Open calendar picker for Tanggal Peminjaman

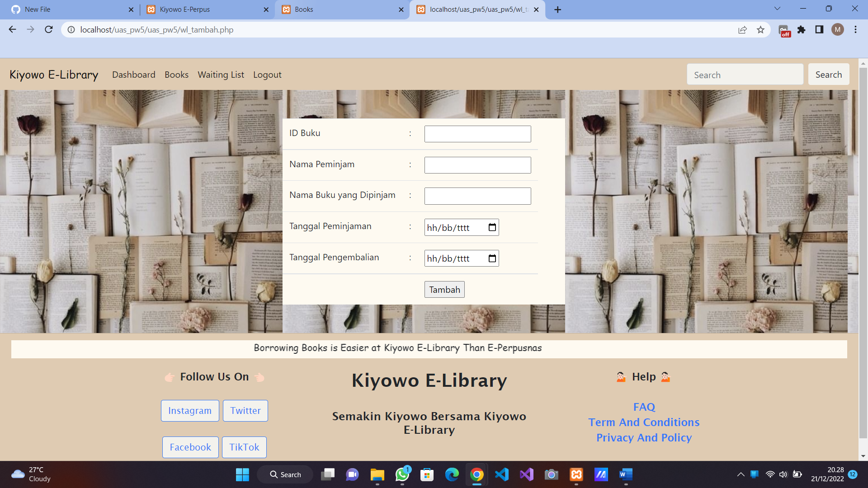pyautogui.click(x=492, y=228)
